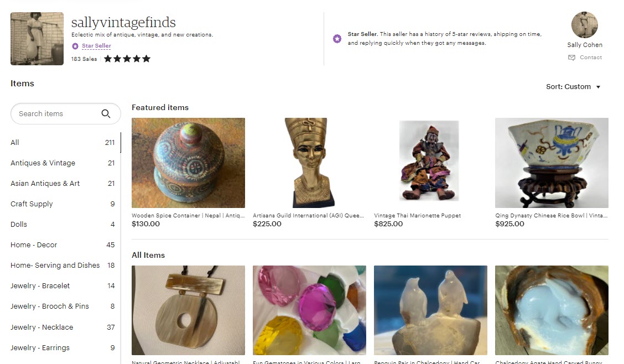Click the Contact envelope icon
Screen dimensions: 624x364
click(x=571, y=58)
